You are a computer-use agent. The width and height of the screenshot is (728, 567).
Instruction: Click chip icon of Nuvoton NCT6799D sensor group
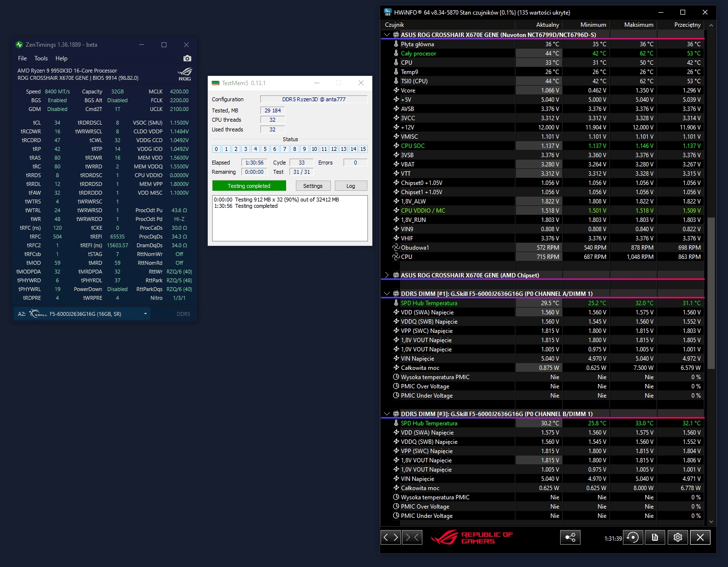(x=396, y=35)
